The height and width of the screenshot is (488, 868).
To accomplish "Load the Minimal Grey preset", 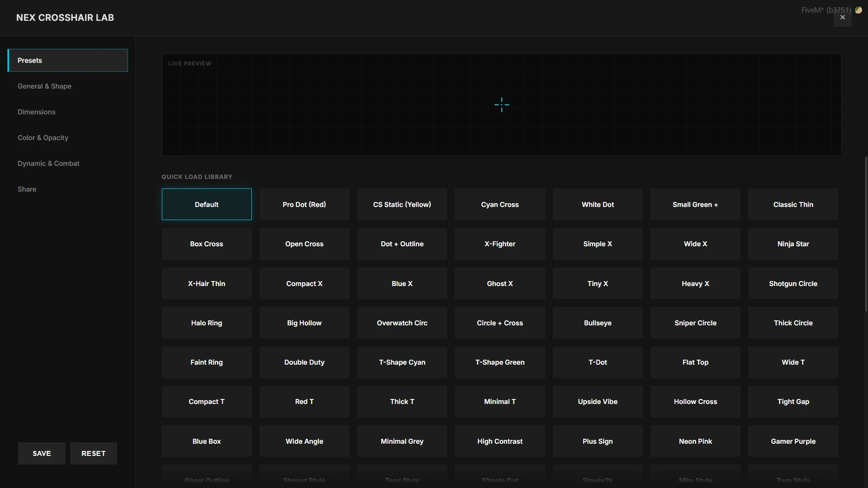I will click(402, 441).
